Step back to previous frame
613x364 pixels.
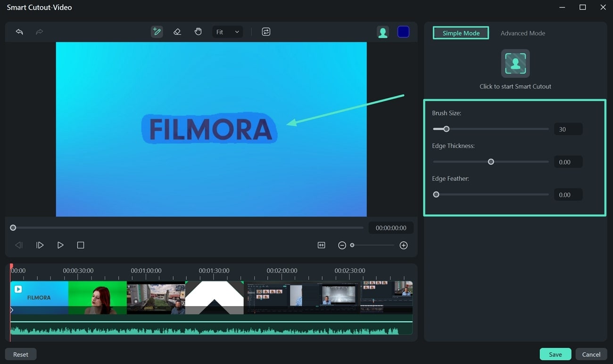click(19, 245)
